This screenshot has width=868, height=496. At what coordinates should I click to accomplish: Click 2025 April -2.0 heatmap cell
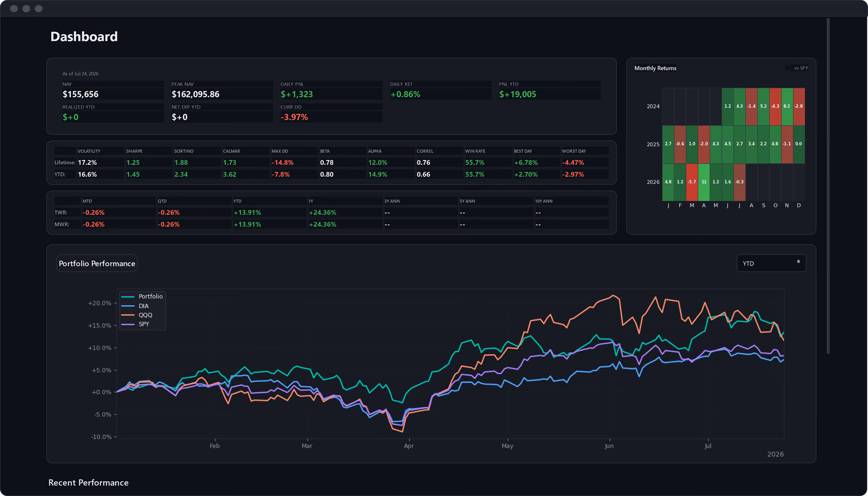(x=704, y=144)
